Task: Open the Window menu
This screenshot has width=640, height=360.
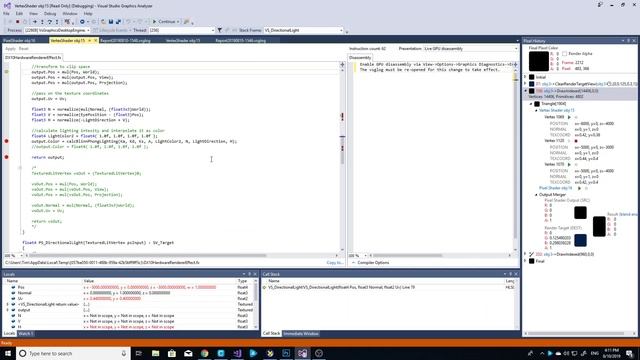Action: 69,13
